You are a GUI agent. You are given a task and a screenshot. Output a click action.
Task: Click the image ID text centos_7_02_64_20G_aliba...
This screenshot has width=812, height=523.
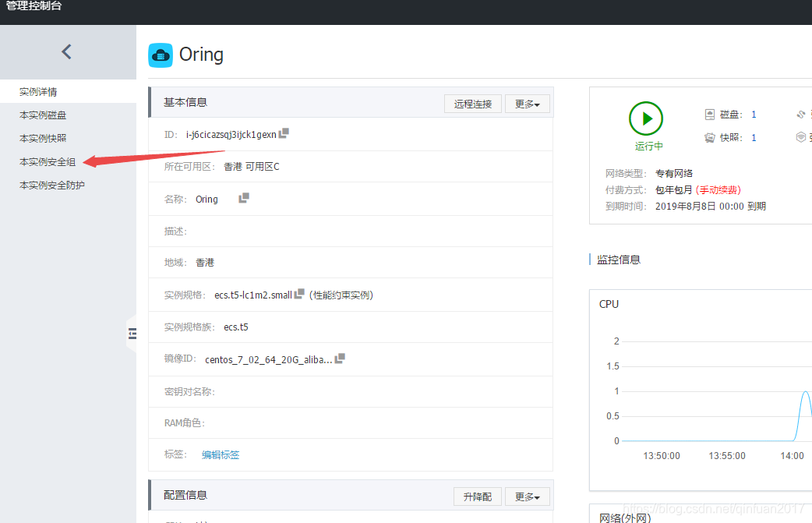pos(269,359)
